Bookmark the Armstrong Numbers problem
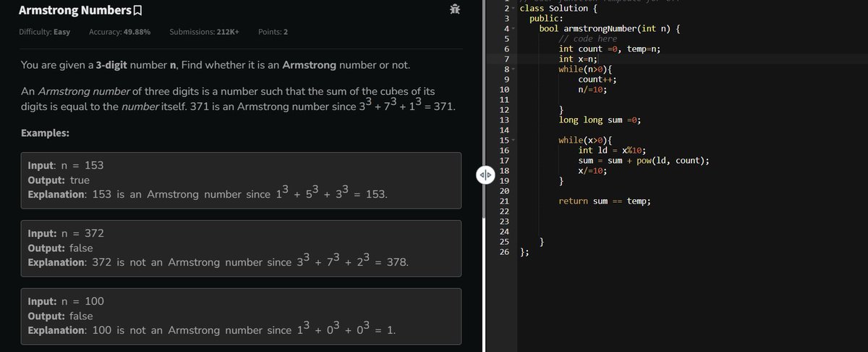 tap(137, 10)
